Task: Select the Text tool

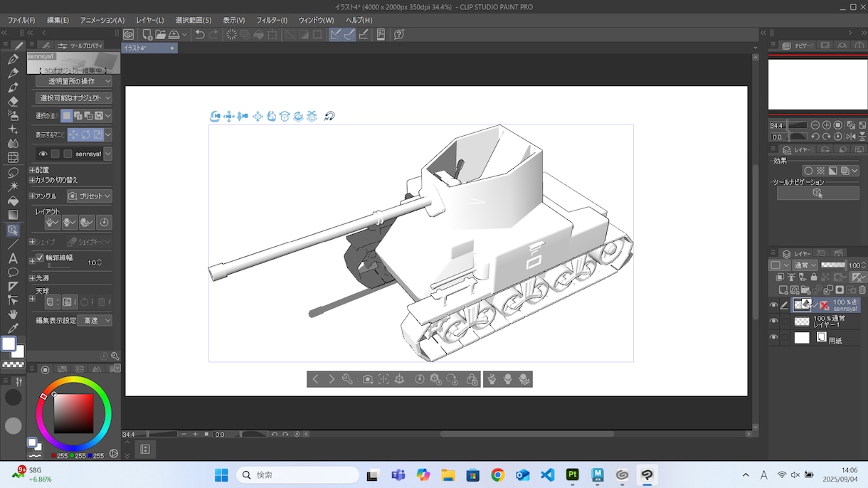Action: [13, 258]
